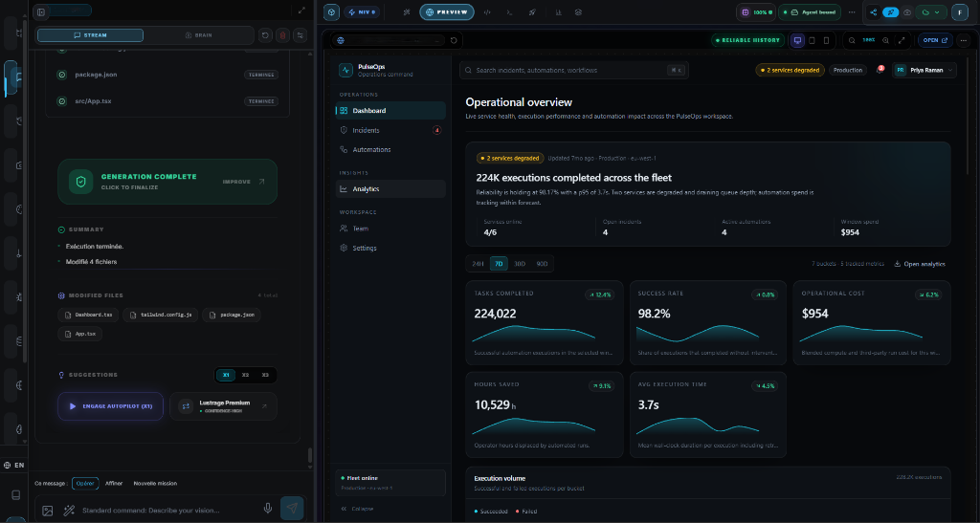Click the GENERATION COMPLETE finalize card

click(167, 182)
